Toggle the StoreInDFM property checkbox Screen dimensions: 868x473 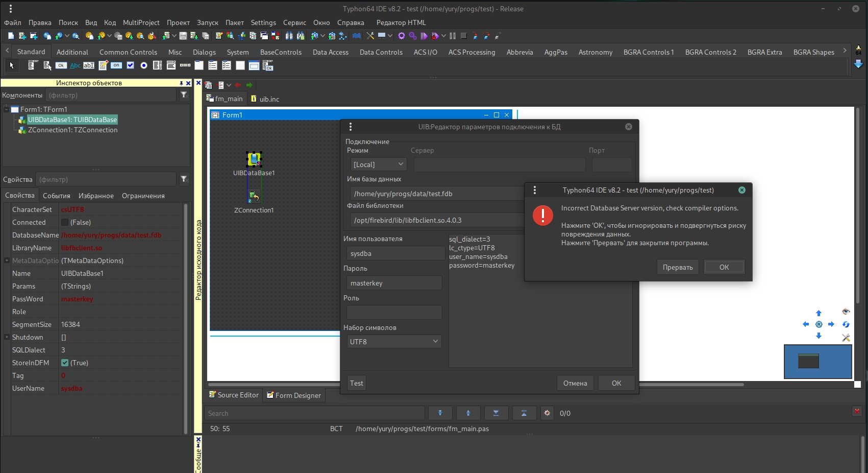65,363
